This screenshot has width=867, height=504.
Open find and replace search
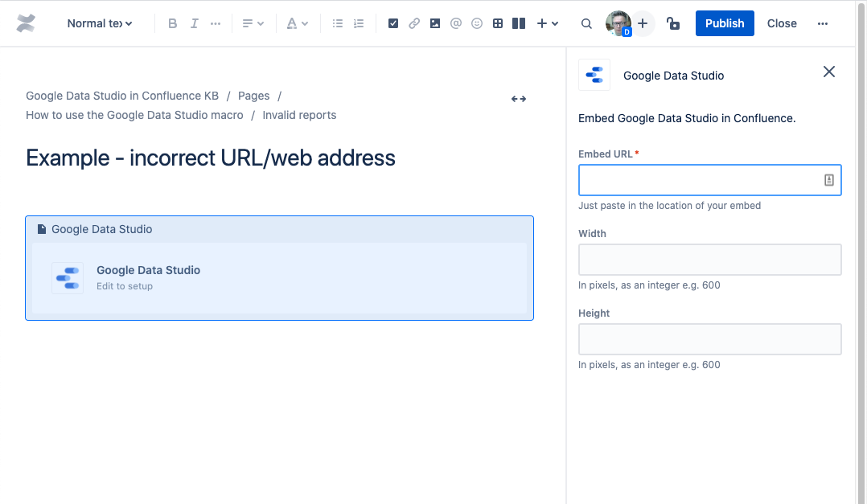pos(586,23)
